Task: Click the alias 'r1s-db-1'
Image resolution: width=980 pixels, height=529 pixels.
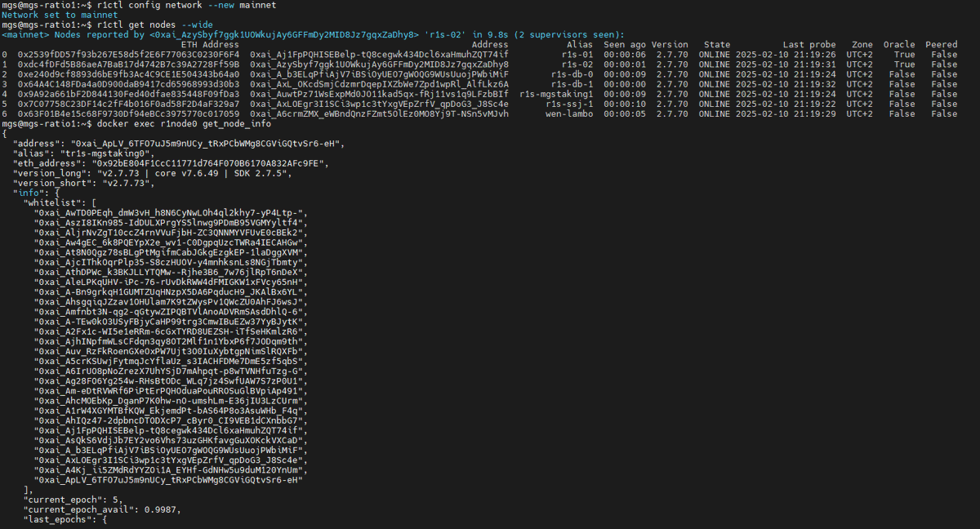Action: coord(572,83)
